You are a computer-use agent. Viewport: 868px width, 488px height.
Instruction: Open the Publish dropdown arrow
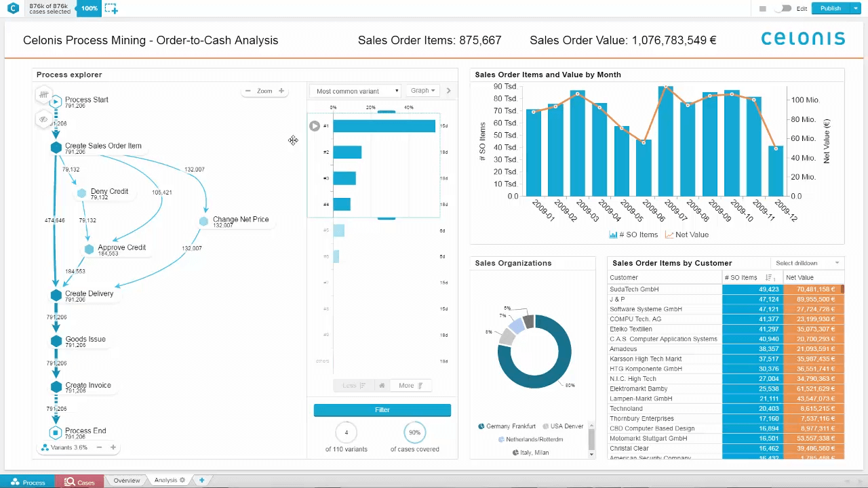click(x=855, y=9)
